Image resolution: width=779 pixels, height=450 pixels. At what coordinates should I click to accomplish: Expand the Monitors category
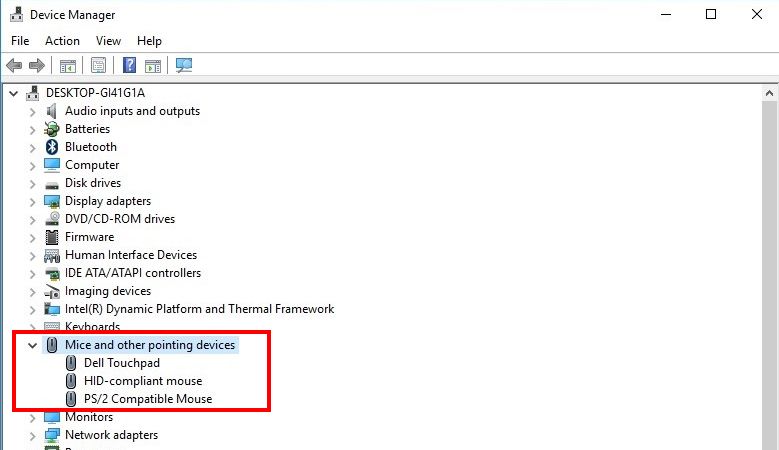32,418
